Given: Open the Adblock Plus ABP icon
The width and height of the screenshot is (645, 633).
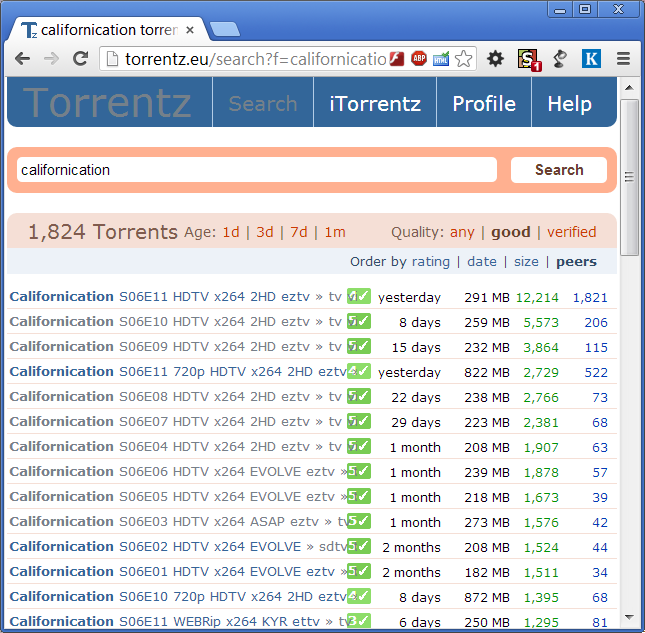Looking at the screenshot, I should [x=419, y=59].
